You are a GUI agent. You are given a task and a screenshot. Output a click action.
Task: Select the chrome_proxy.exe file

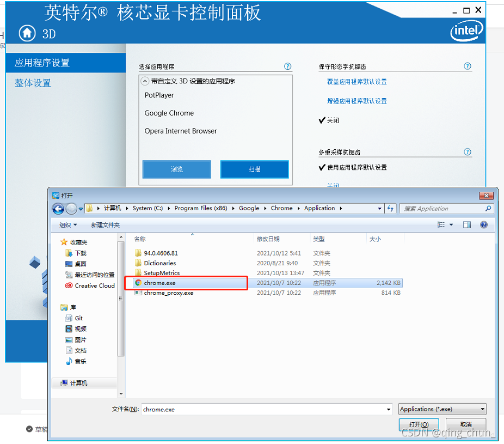point(267,293)
